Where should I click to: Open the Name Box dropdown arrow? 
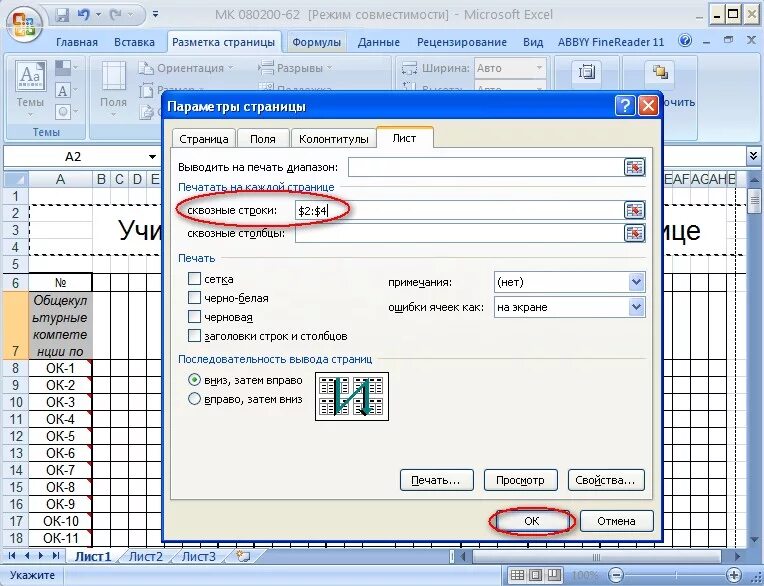[152, 156]
